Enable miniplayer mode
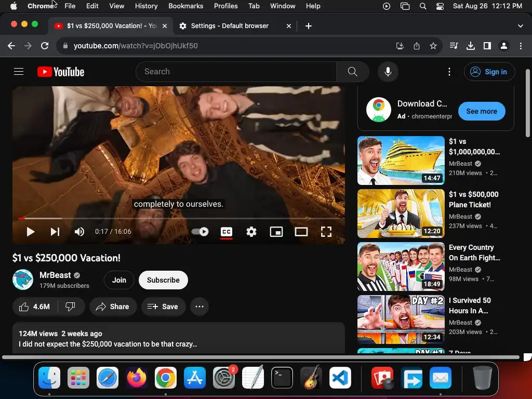 click(276, 232)
